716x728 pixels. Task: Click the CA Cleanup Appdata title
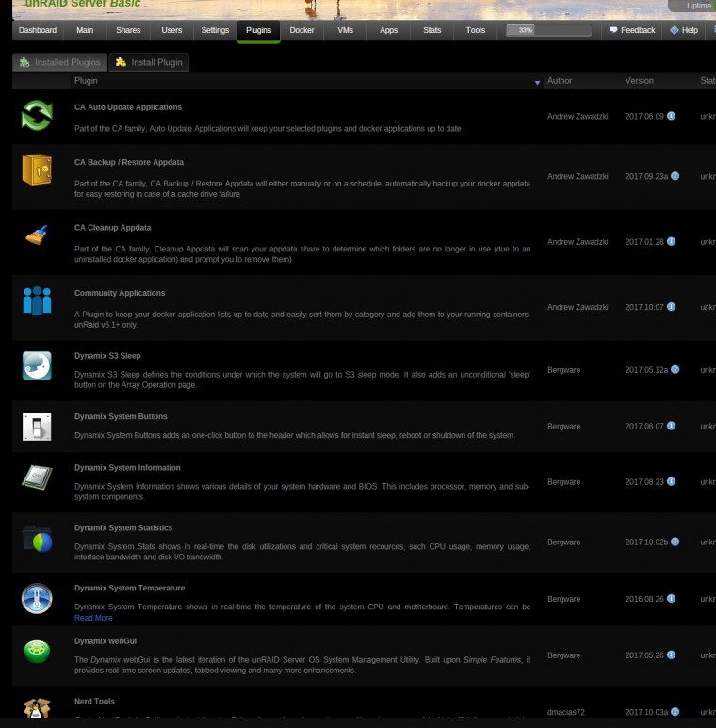(x=113, y=228)
